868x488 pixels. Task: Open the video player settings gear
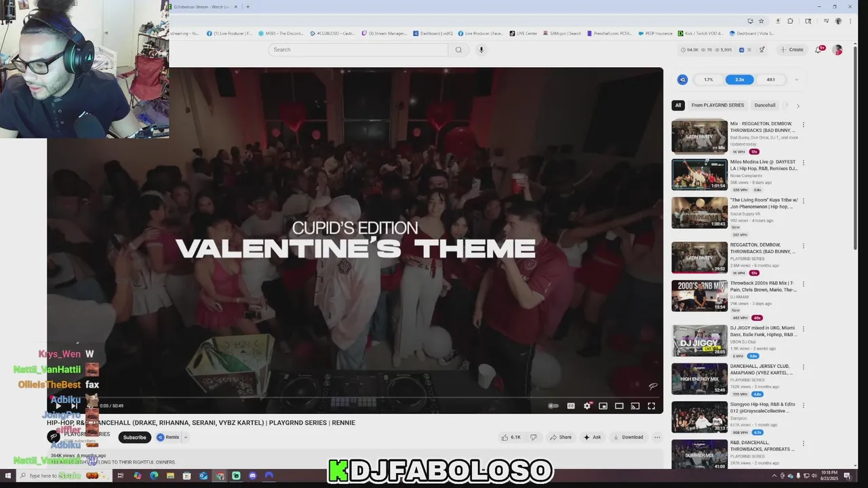click(587, 406)
